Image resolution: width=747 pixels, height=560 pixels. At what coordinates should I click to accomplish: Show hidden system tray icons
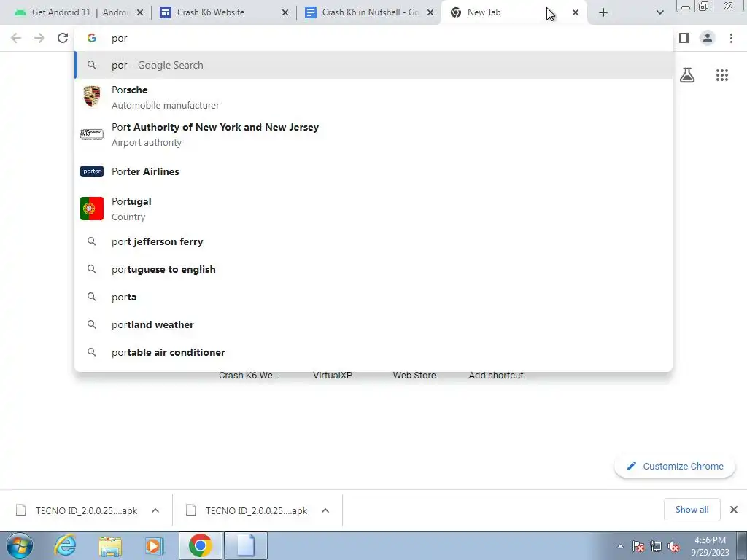pyautogui.click(x=620, y=547)
